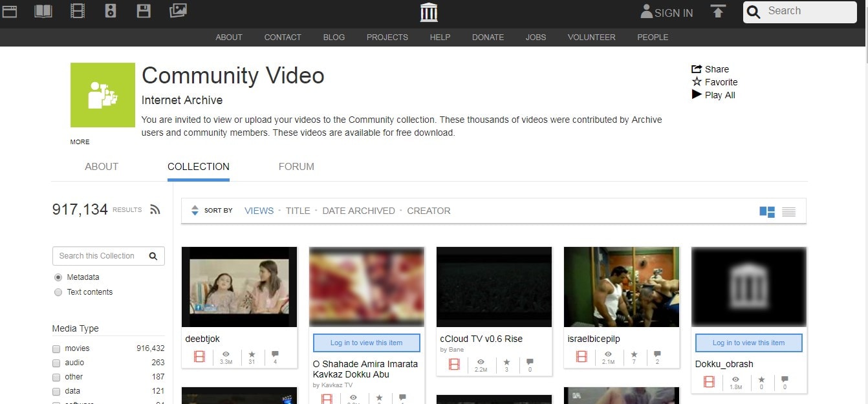
Task: Open the RSS feed icon
Action: [155, 209]
